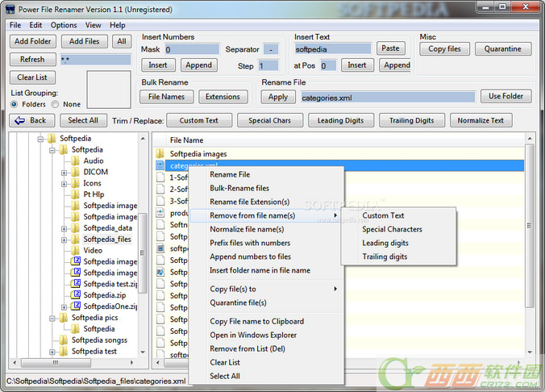The image size is (545, 392).
Task: Collapse the Softpedia pics tree node
Action: coord(52,318)
